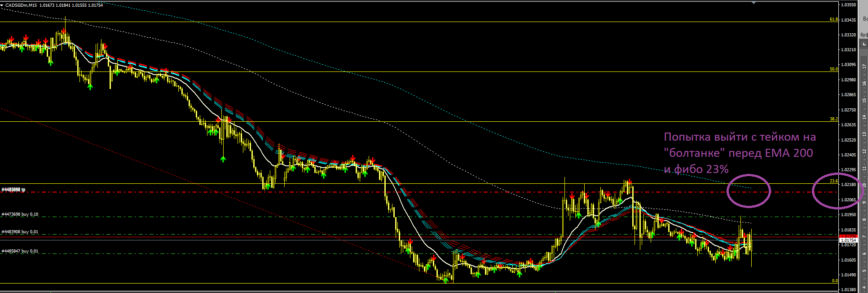
Task: Click the #4483908 buy 0.01 order label
Action: (20, 232)
